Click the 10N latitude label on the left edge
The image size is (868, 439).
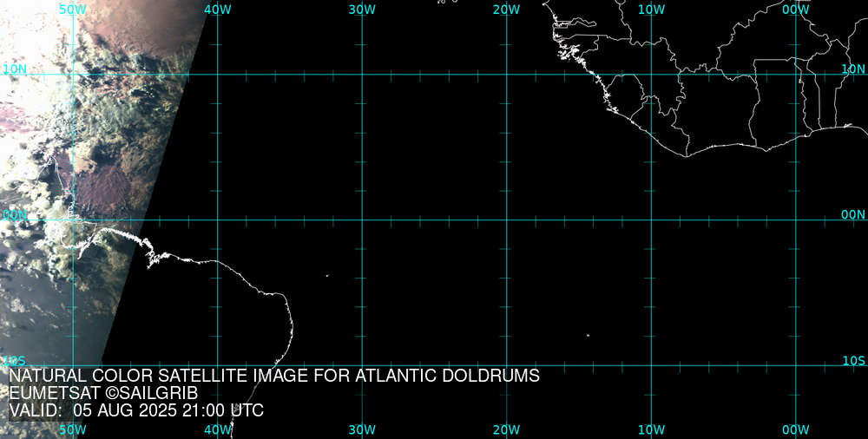[x=15, y=69]
